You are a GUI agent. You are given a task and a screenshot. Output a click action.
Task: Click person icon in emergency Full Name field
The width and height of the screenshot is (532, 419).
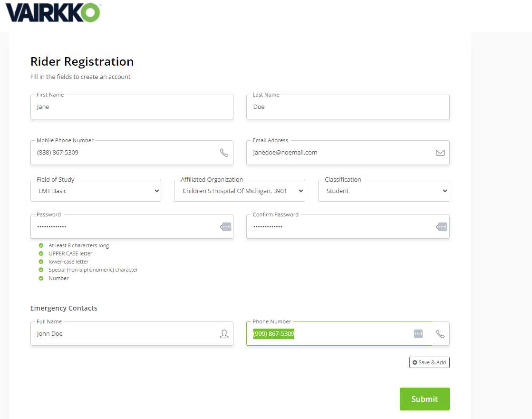pyautogui.click(x=224, y=334)
